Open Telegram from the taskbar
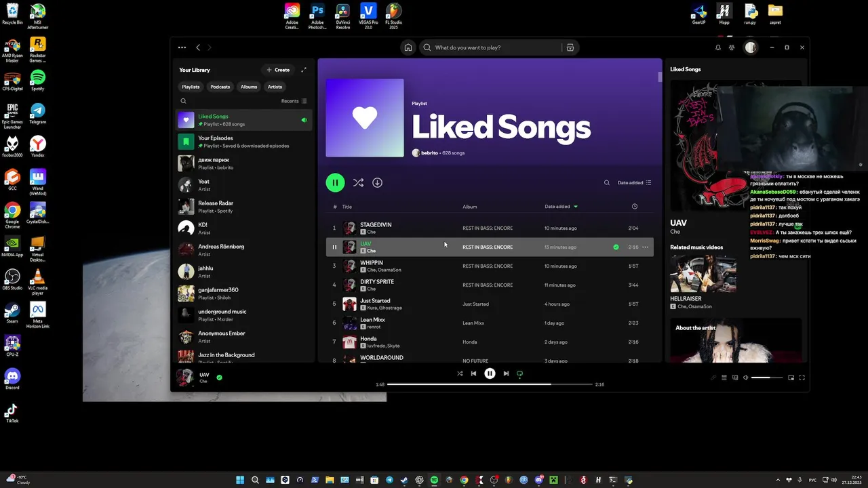The image size is (868, 488). tap(389, 480)
